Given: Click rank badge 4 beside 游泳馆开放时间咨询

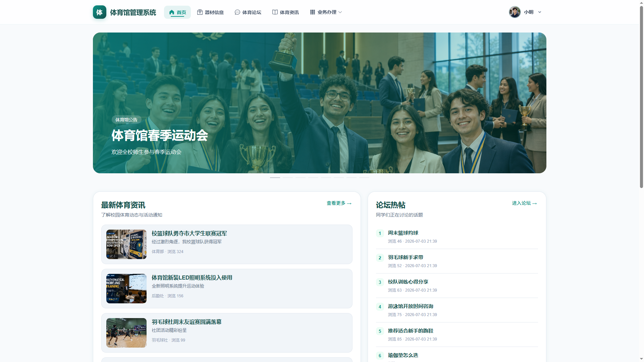Looking at the screenshot, I should pos(380,307).
